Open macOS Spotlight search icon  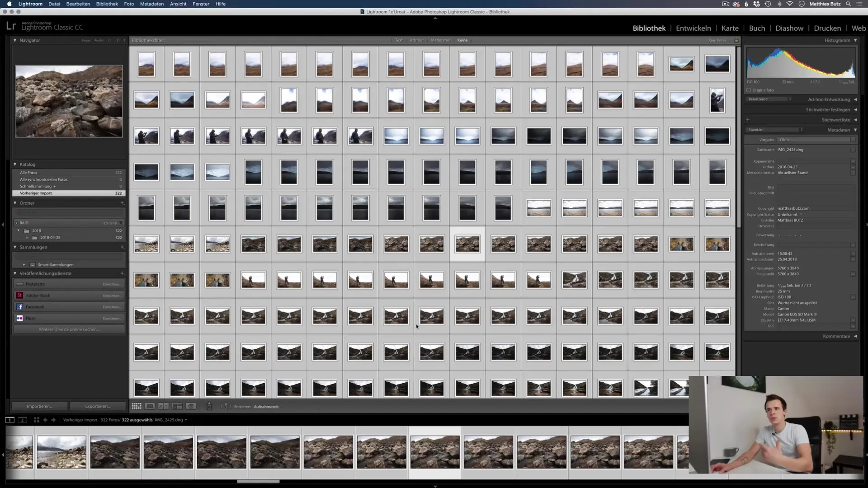pos(848,4)
